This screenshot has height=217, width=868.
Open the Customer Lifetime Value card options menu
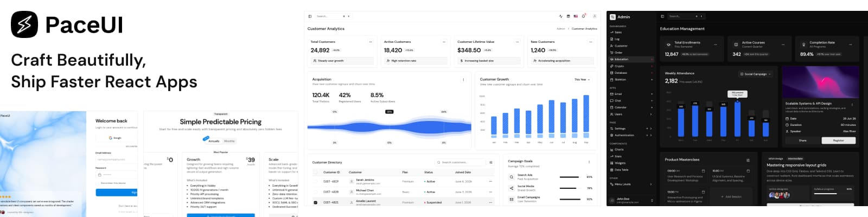click(x=518, y=42)
